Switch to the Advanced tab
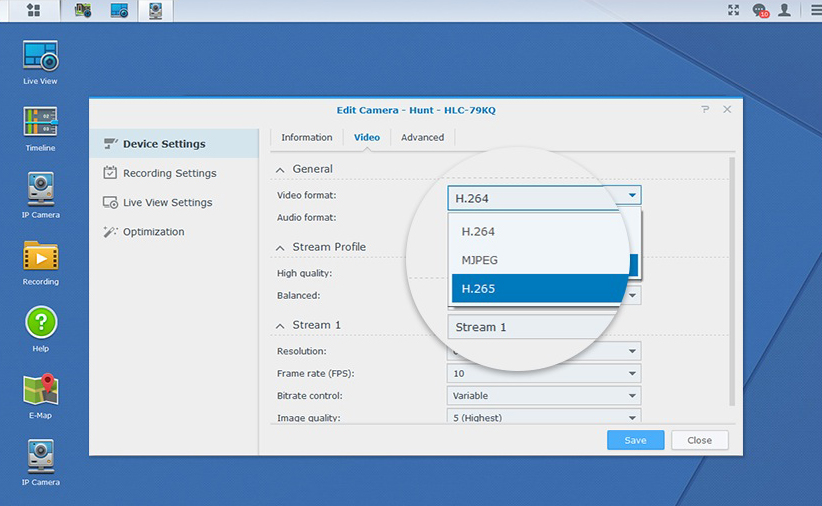 (x=422, y=137)
